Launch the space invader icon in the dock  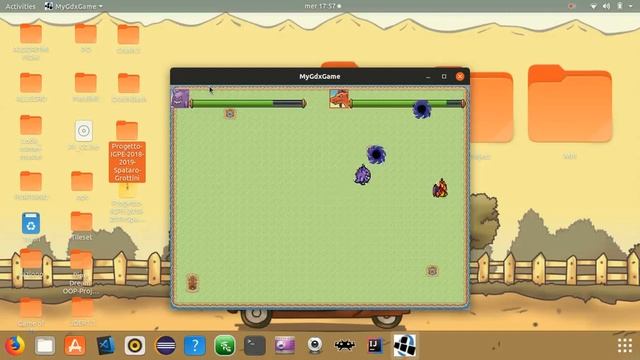345,345
